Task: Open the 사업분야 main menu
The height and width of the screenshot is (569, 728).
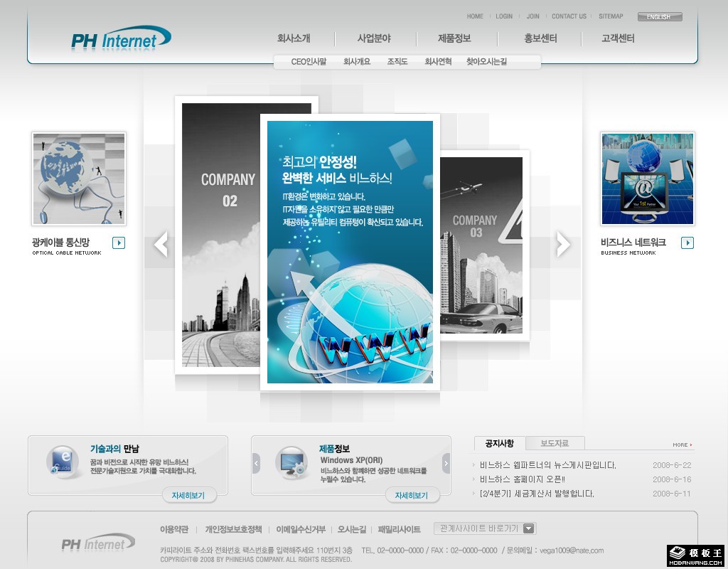Action: click(x=374, y=38)
